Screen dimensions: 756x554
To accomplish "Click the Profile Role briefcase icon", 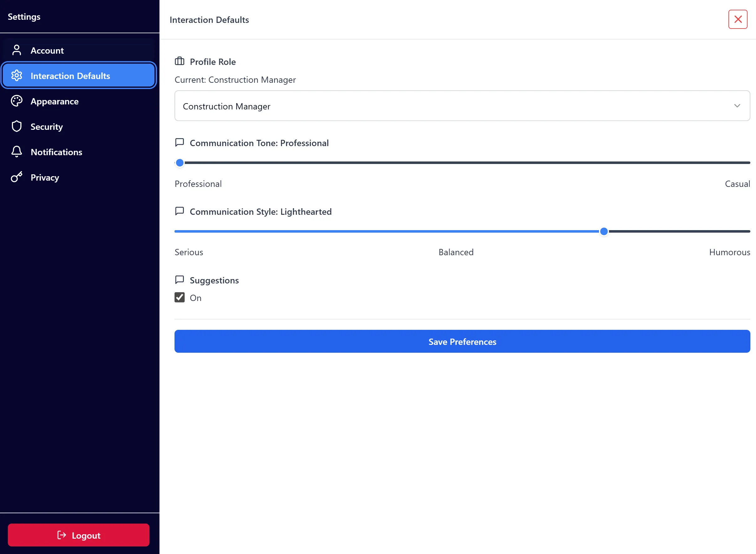I will [179, 61].
